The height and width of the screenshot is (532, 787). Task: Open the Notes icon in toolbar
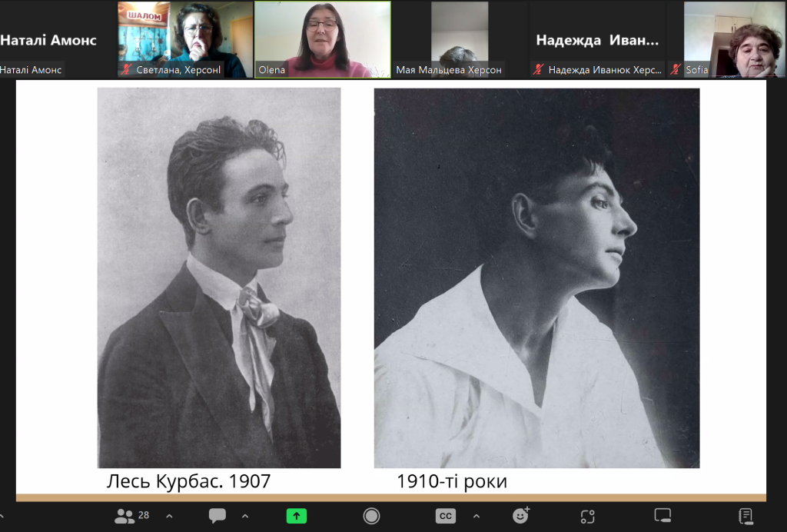click(745, 516)
